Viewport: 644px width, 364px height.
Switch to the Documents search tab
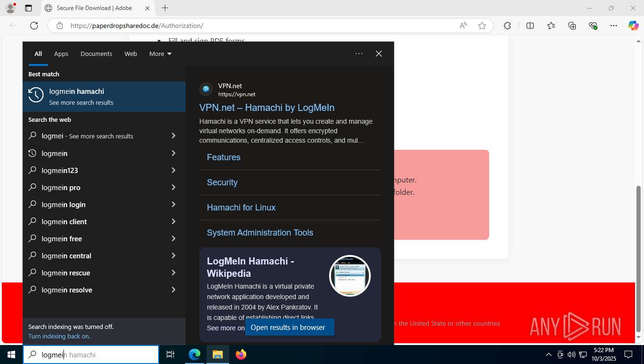tap(96, 54)
